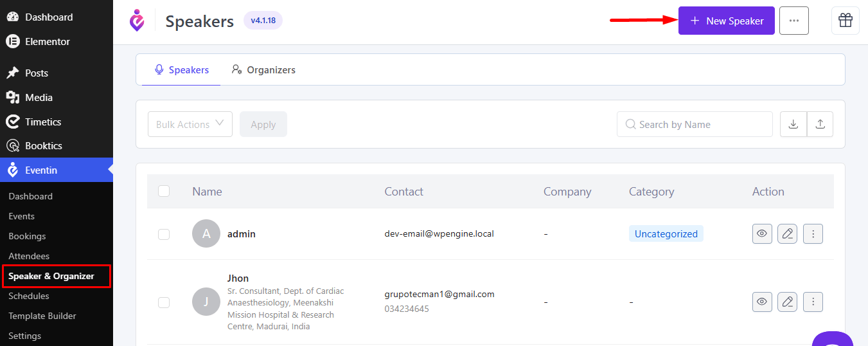Click the Media sidebar icon
Viewport: 868px width, 346px height.
tap(13, 98)
